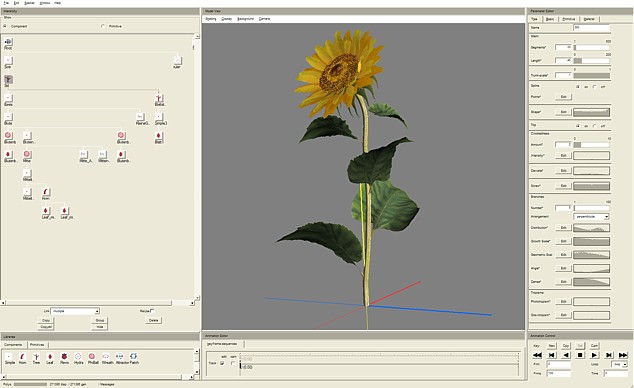The image size is (634, 388).
Task: Switch to the Primitives library tab
Action: pos(37,345)
